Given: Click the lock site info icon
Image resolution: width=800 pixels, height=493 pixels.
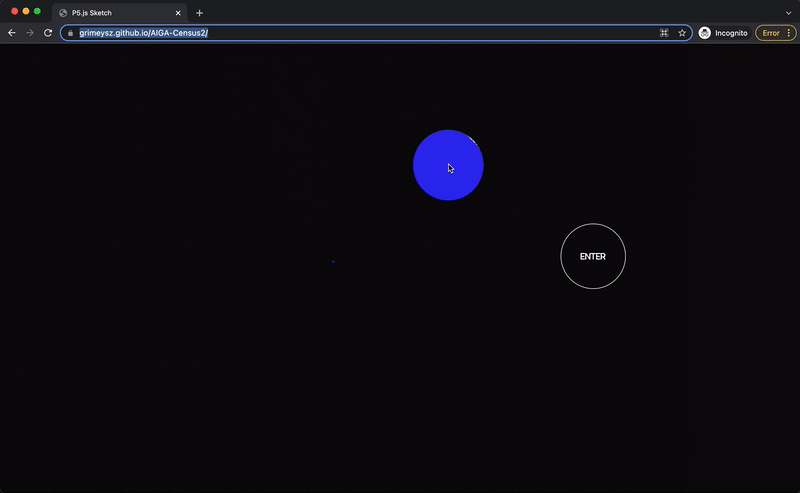Looking at the screenshot, I should point(70,33).
